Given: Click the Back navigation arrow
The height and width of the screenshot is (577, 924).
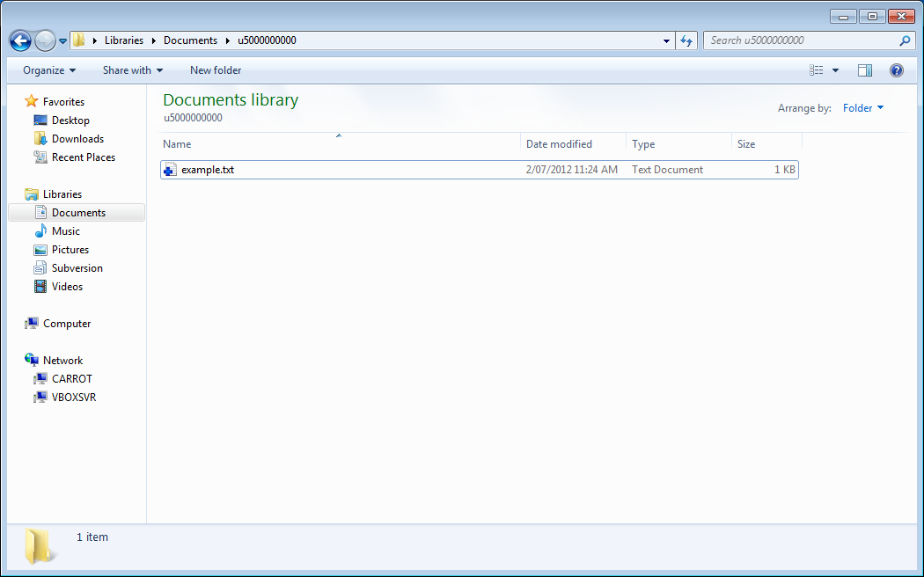Looking at the screenshot, I should (x=19, y=40).
